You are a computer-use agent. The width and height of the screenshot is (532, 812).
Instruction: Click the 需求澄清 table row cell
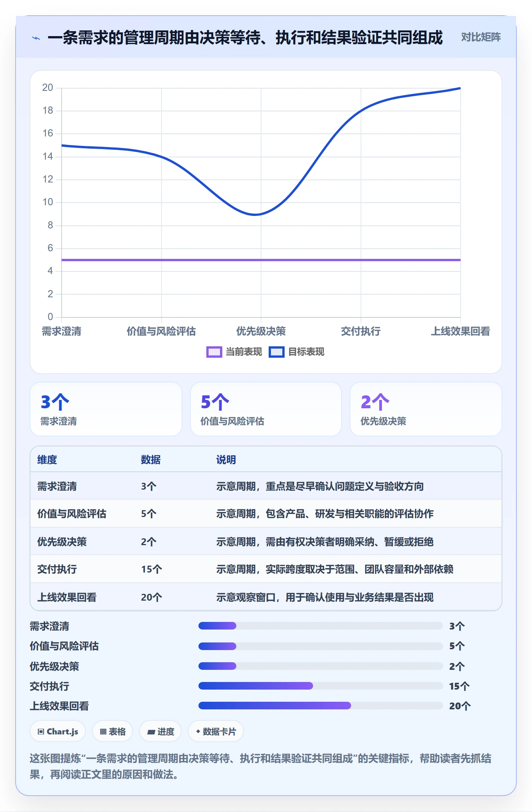57,486
